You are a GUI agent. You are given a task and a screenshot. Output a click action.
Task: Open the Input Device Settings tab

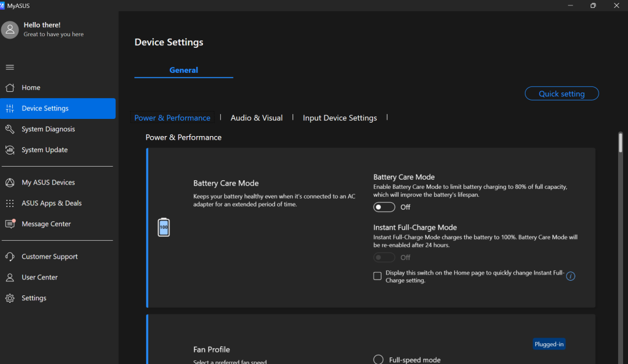tap(340, 118)
